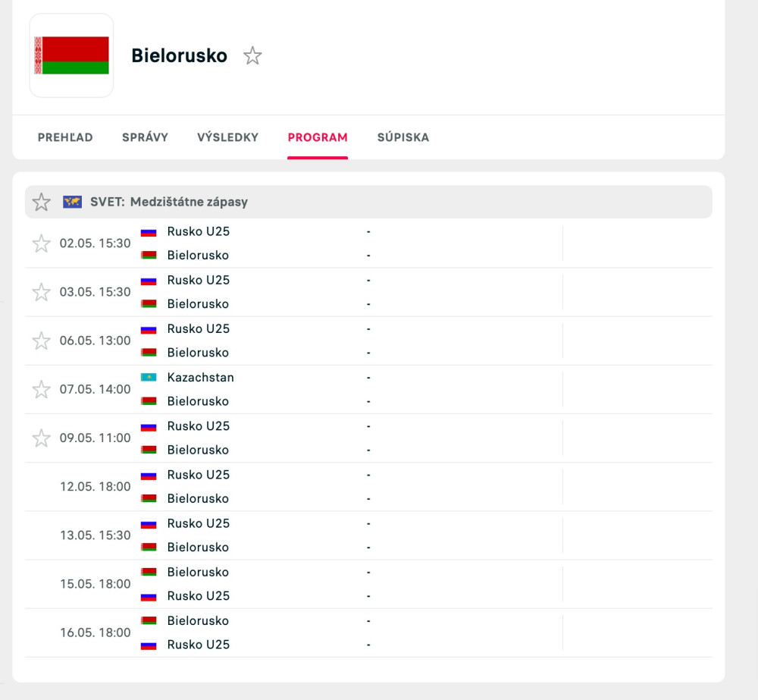Screen dimensions: 758x700
Task: Click the Kazachstan flag icon
Action: tap(149, 378)
